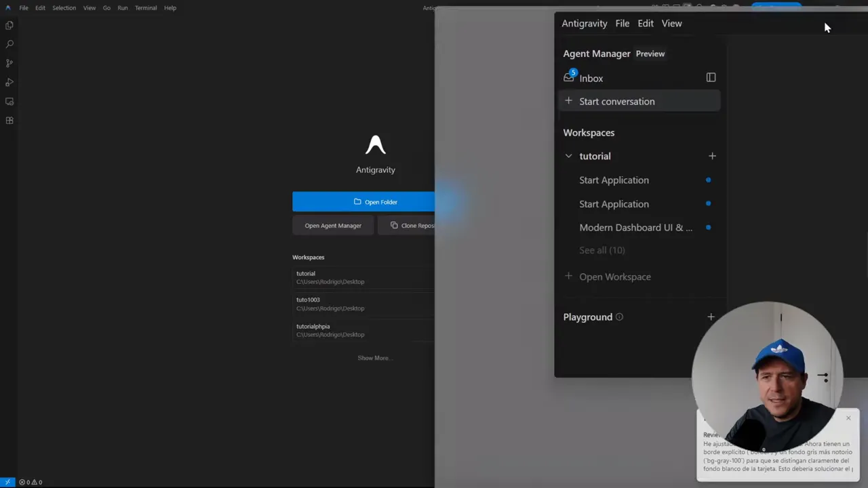868x488 pixels.
Task: Click See all (10) to expand conversations
Action: 601,249
